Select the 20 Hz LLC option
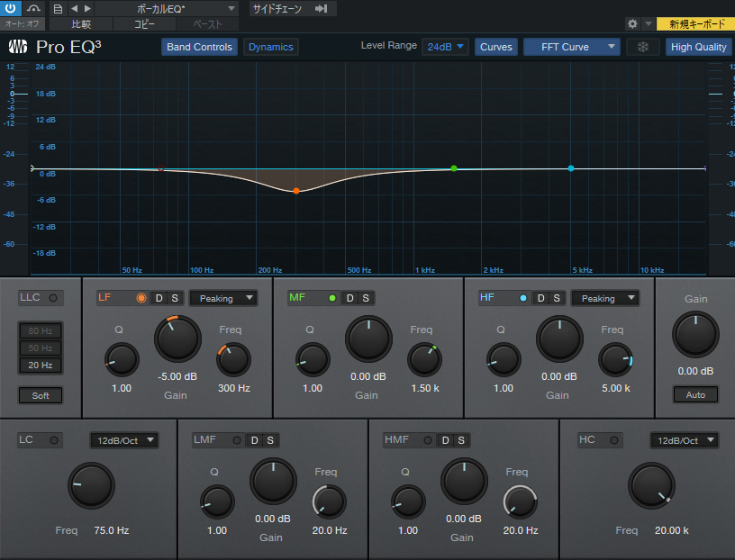Viewport: 735px width, 560px height. 41,365
